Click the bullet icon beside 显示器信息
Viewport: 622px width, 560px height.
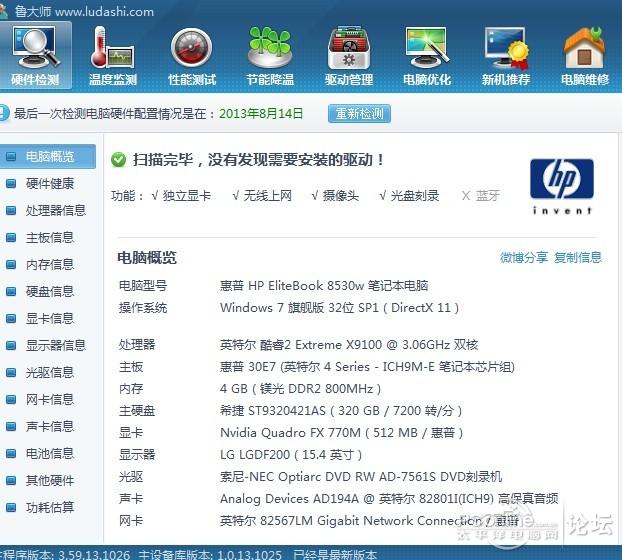[x=11, y=345]
